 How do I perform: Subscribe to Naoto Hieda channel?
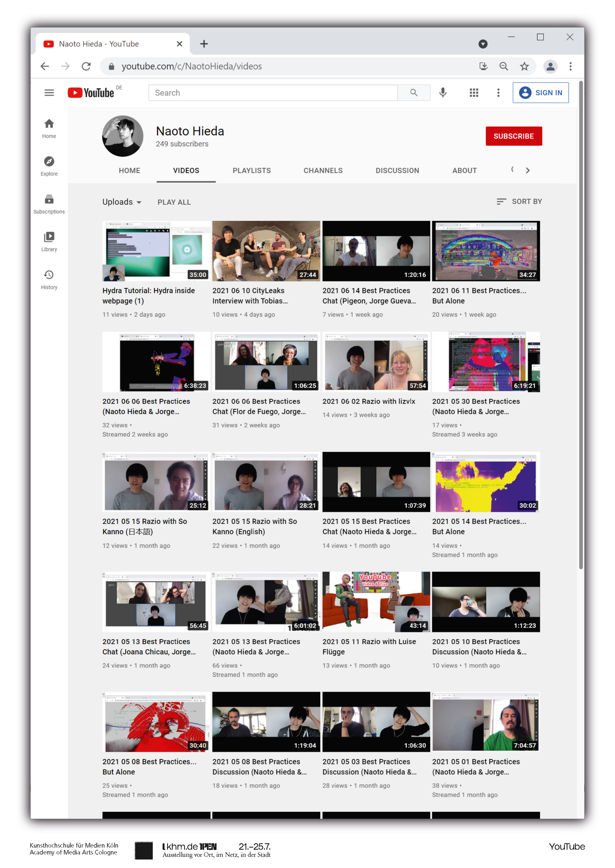click(513, 136)
